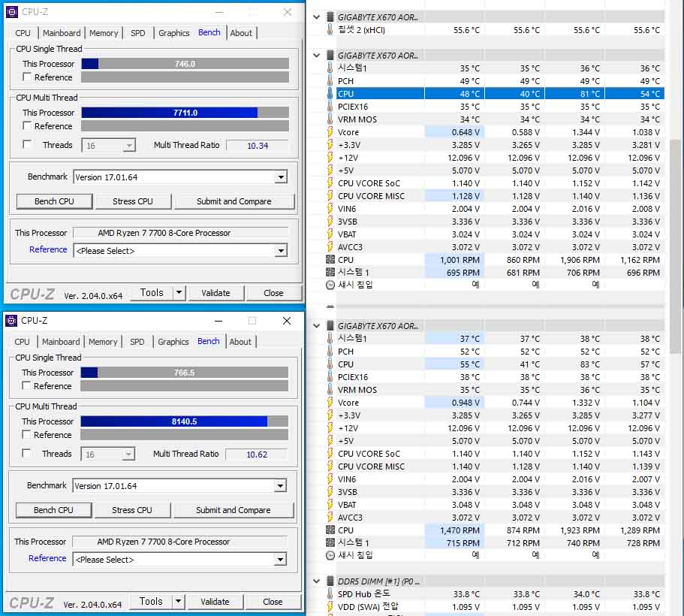
Task: Click Submit and Compare in lower CPU-Z
Action: pyautogui.click(x=234, y=510)
